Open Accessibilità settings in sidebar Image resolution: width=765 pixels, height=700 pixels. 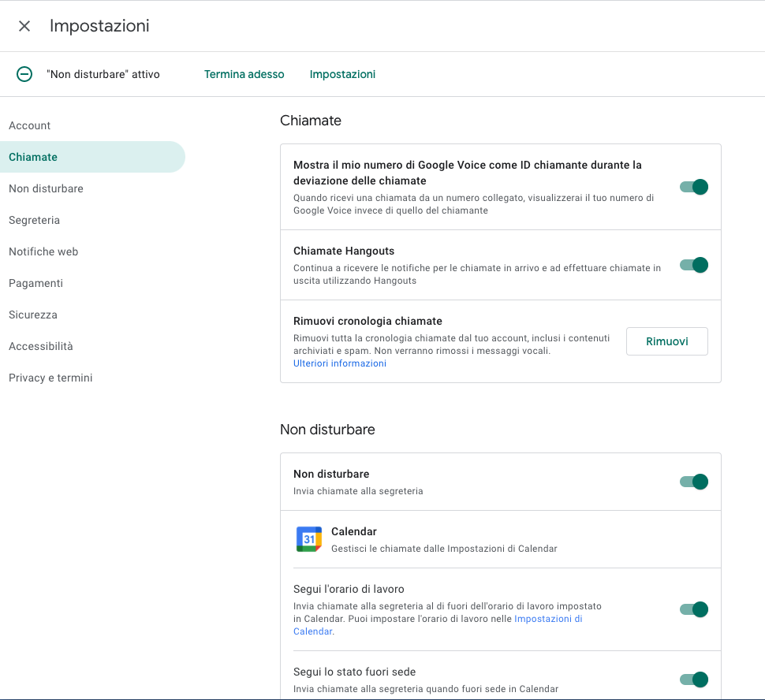(x=41, y=346)
